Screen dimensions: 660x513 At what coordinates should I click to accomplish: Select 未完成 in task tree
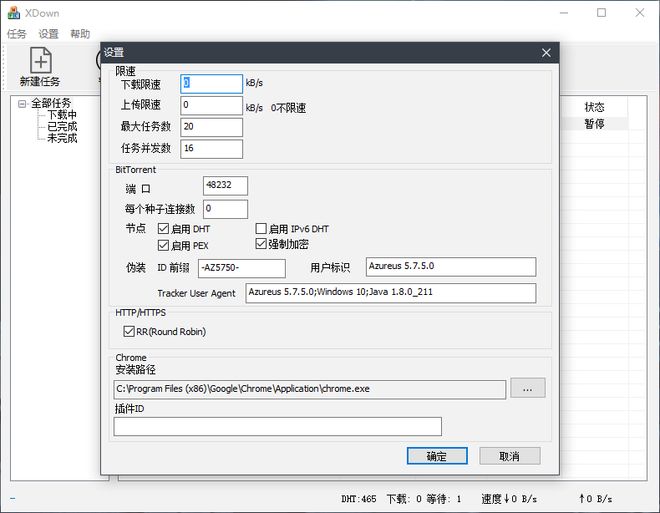62,139
